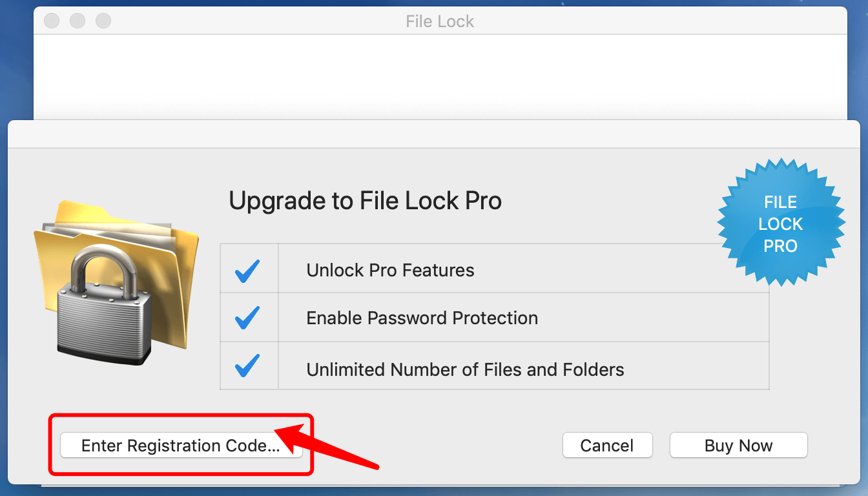Click the empty white File Lock window area

click(x=439, y=77)
